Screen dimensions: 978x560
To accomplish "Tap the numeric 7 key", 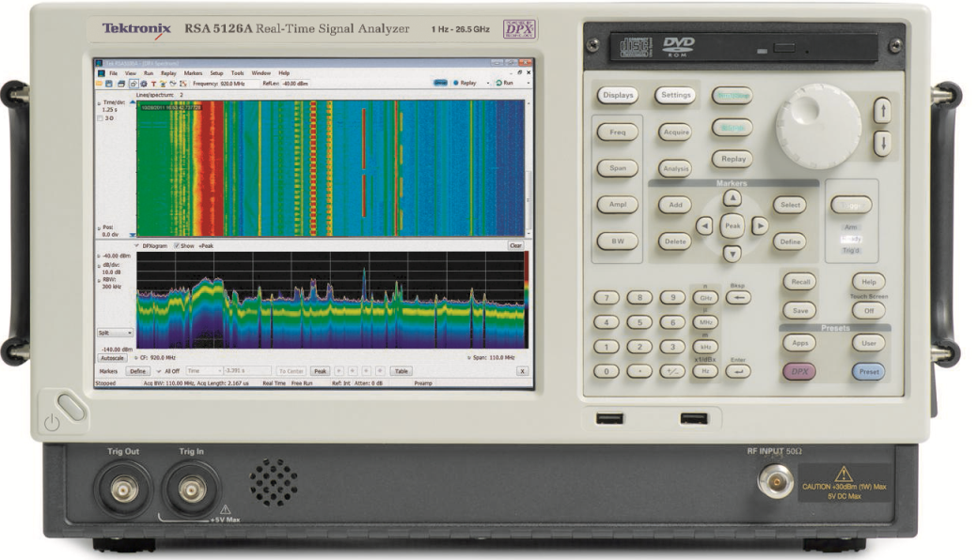I will click(x=607, y=298).
